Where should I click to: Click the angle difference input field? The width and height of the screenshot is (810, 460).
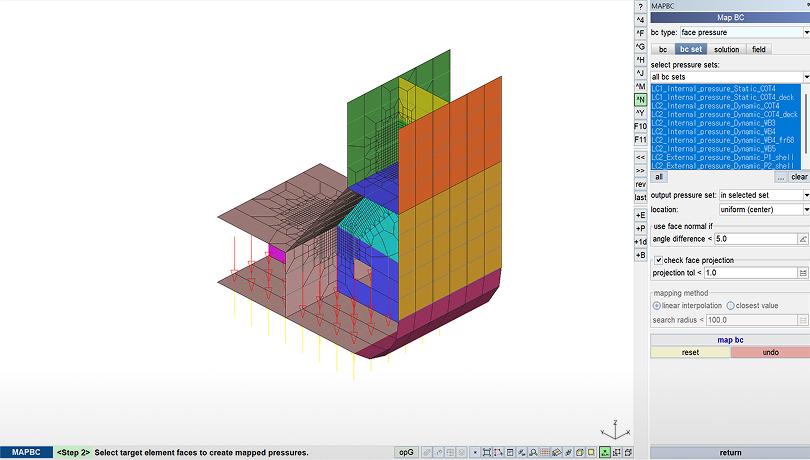(x=755, y=240)
